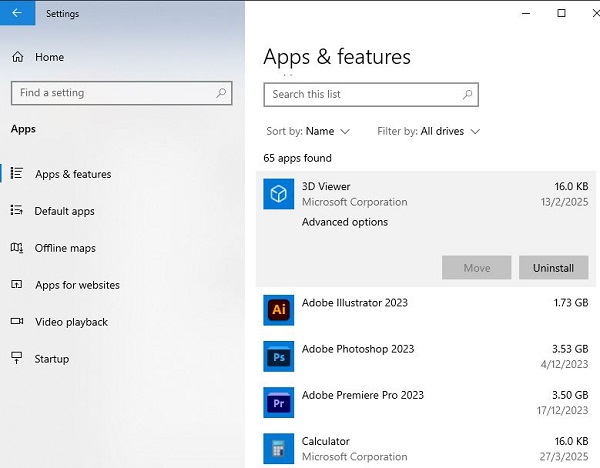Click the Apps for websites icon
Screen dimensions: 600x468
pos(16,284)
